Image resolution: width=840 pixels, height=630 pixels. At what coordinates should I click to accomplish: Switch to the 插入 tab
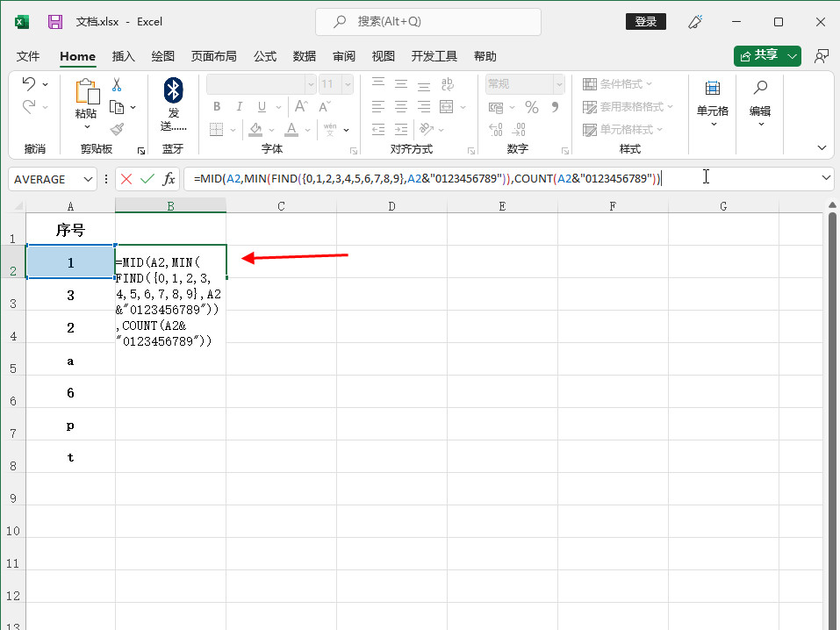click(123, 56)
